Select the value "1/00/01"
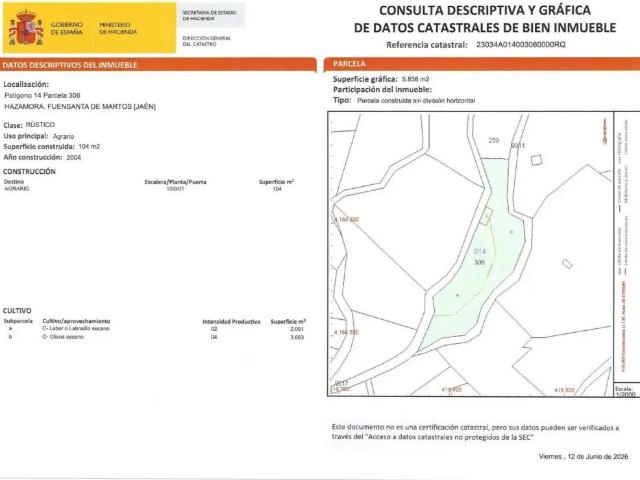Viewport: 640px width, 480px height. [176, 189]
